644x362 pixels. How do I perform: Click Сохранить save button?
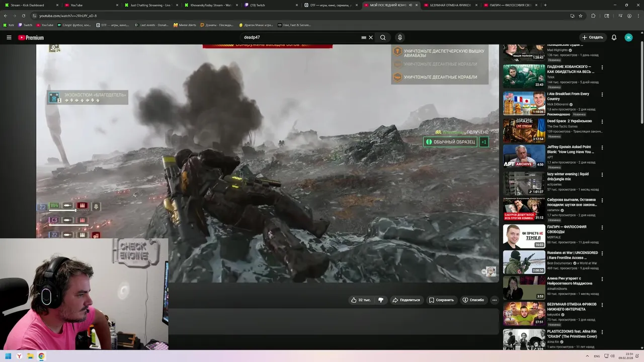pos(441,300)
